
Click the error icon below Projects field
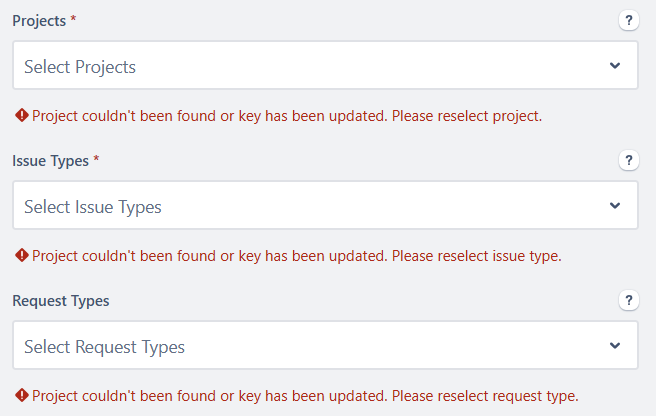[x=22, y=115]
